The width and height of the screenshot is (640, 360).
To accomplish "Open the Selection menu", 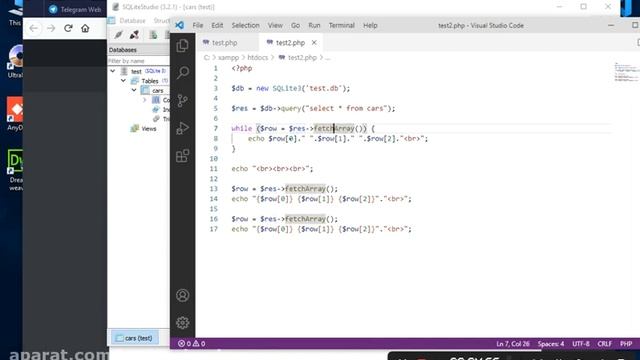I will 245,25.
